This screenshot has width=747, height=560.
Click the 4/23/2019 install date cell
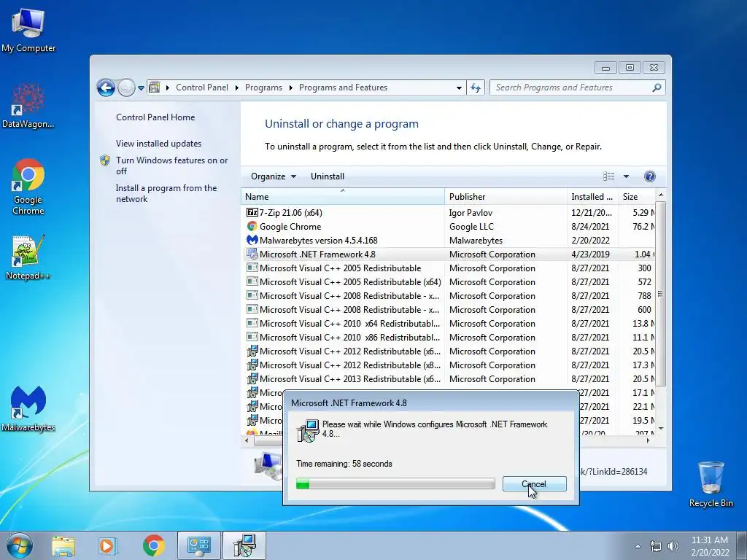coord(590,254)
